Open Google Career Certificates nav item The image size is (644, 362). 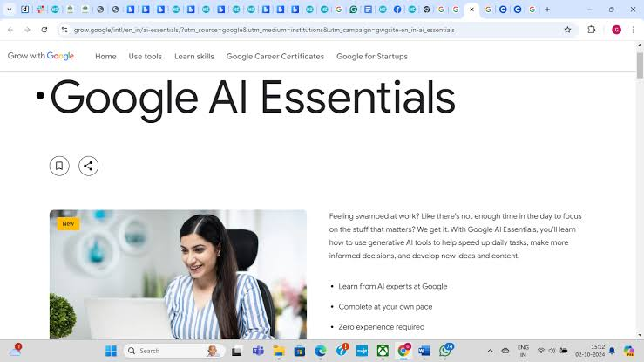(x=275, y=57)
